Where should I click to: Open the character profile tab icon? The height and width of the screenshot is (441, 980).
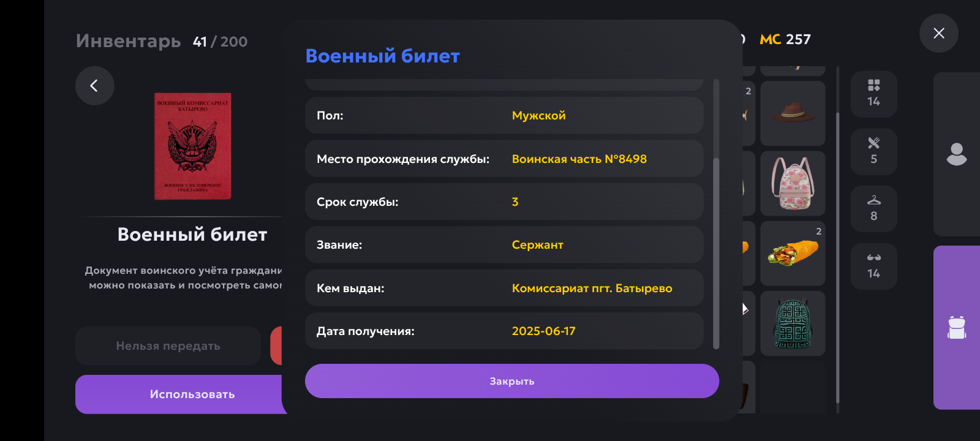(956, 154)
